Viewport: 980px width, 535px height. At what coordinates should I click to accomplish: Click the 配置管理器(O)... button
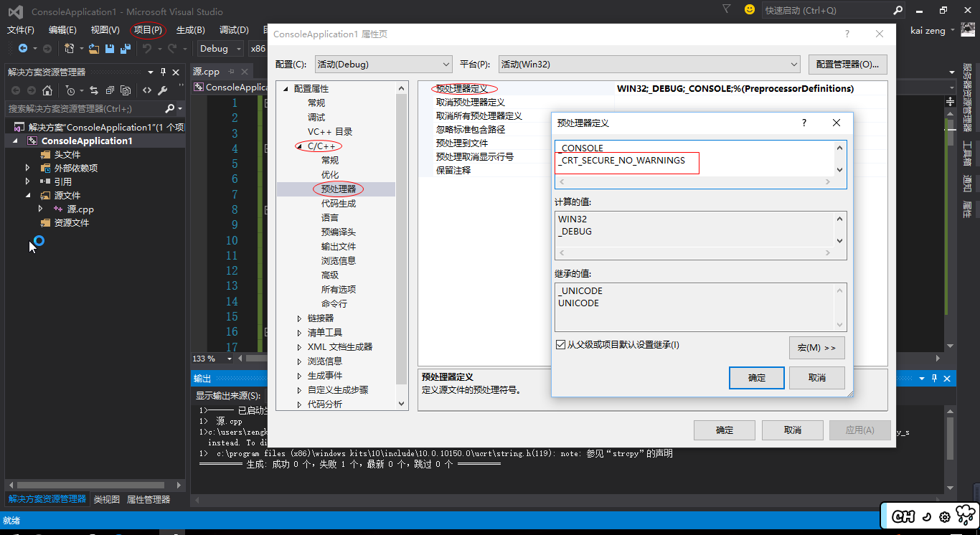[847, 65]
